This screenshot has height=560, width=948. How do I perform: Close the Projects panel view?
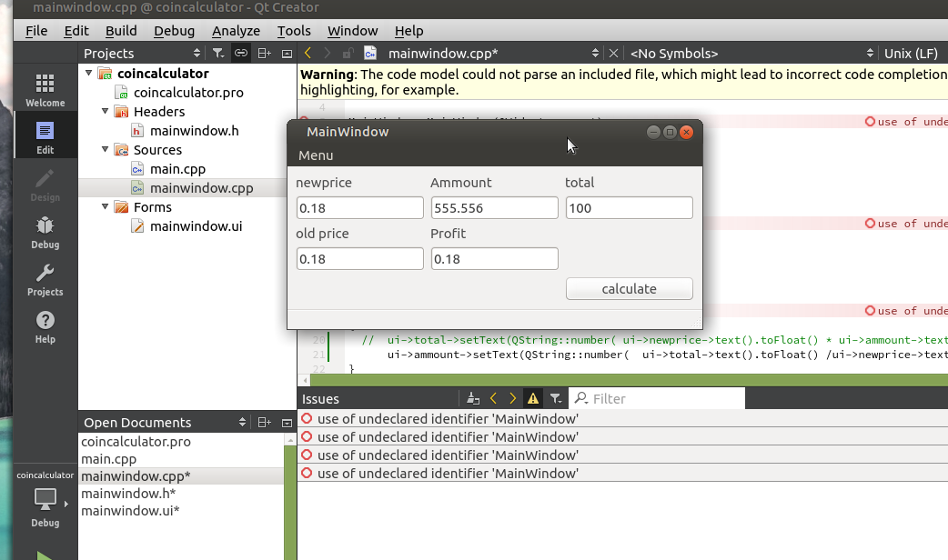287,53
